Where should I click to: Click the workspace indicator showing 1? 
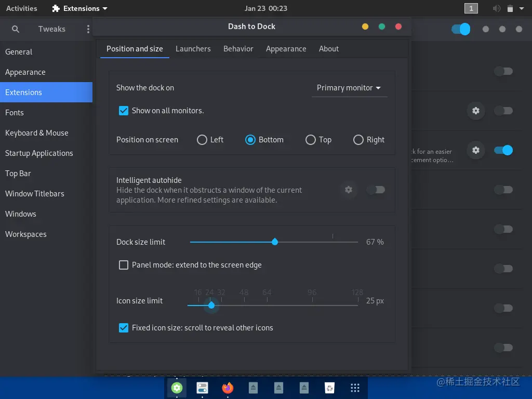[x=471, y=8]
